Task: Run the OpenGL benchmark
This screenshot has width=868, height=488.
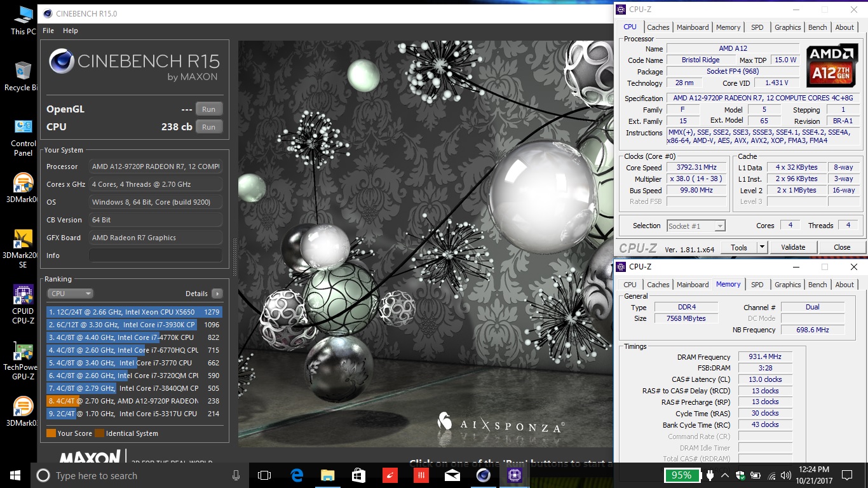Action: coord(208,109)
